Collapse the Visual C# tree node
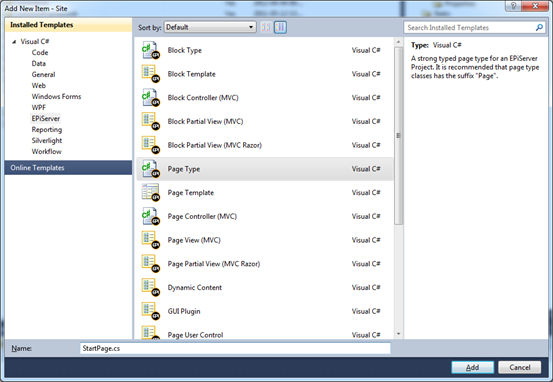Image resolution: width=553 pixels, height=382 pixels. pyautogui.click(x=14, y=42)
